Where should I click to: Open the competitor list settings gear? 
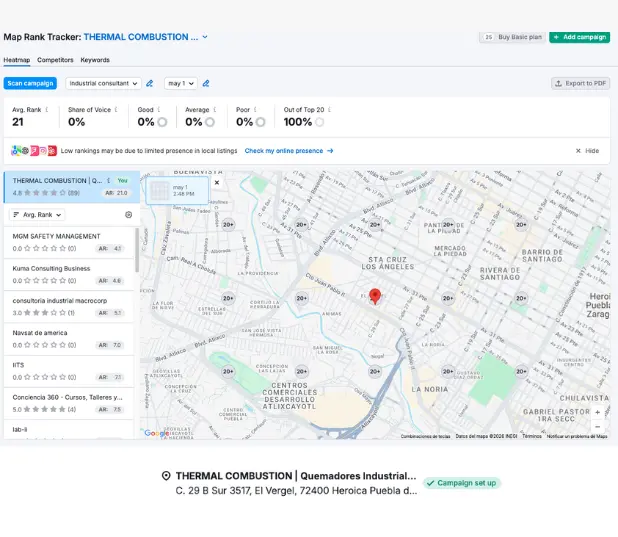(128, 214)
